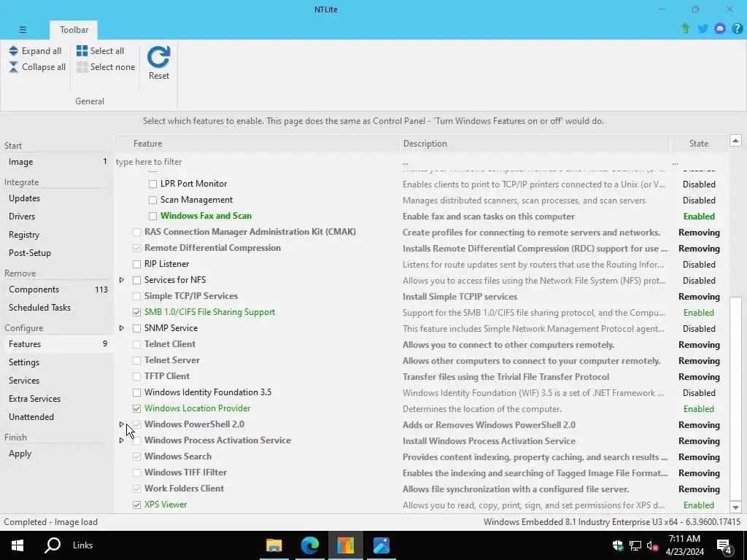Click the muted volume tray icon
This screenshot has height=560, width=747.
coord(653,545)
